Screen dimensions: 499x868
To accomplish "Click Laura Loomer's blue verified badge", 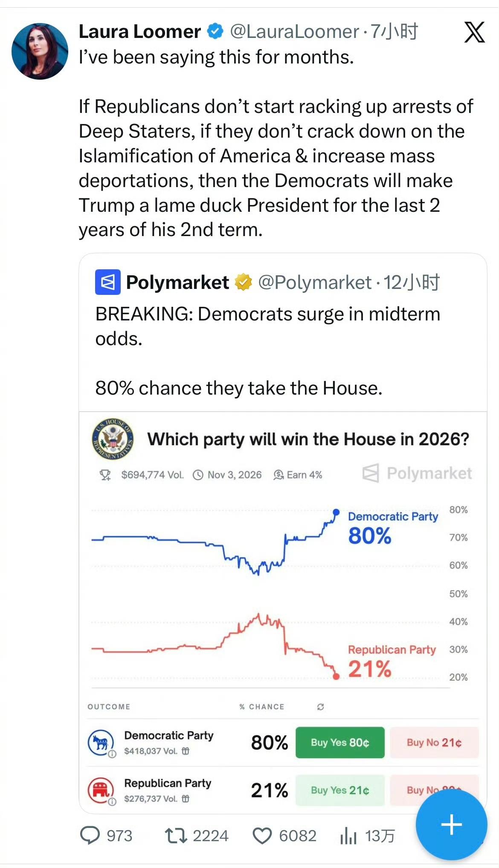I will [x=215, y=32].
